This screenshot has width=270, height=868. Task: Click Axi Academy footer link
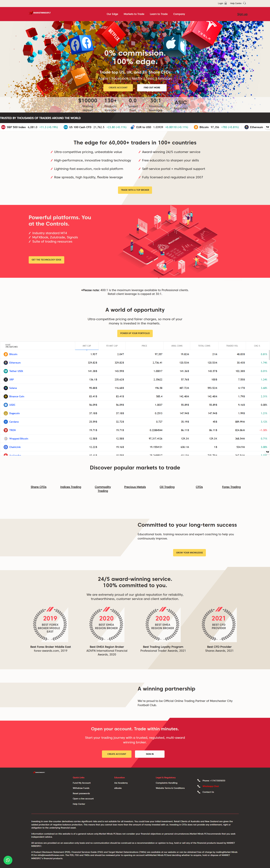[x=121, y=783]
